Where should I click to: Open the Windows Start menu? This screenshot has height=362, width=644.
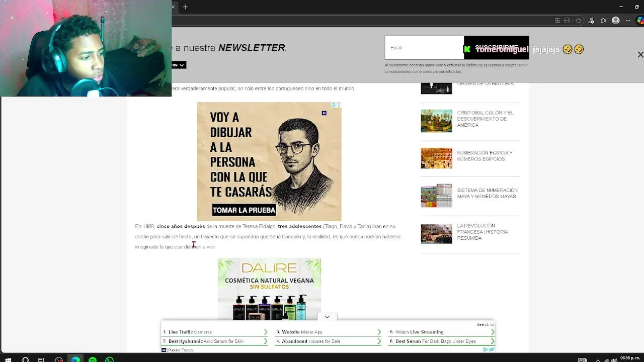coord(8,359)
